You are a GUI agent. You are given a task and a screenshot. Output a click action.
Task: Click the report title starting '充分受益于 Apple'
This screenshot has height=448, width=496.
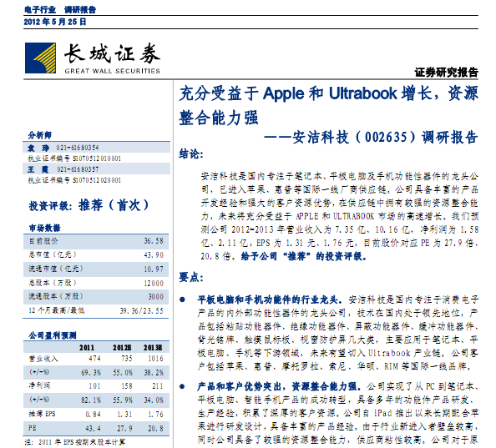328,105
